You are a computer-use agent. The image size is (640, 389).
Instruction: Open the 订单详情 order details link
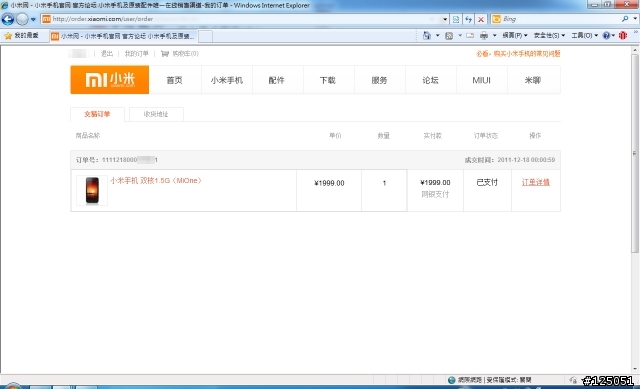(536, 182)
